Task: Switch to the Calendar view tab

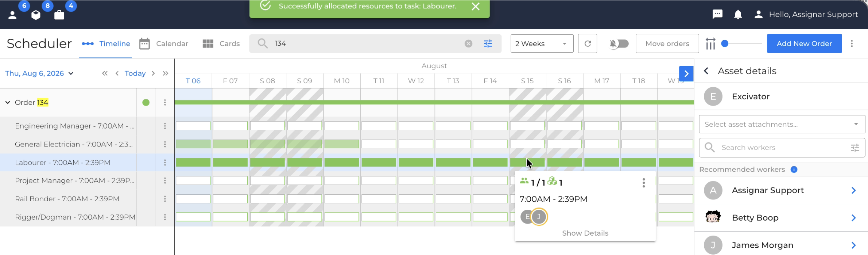Action: pos(164,43)
